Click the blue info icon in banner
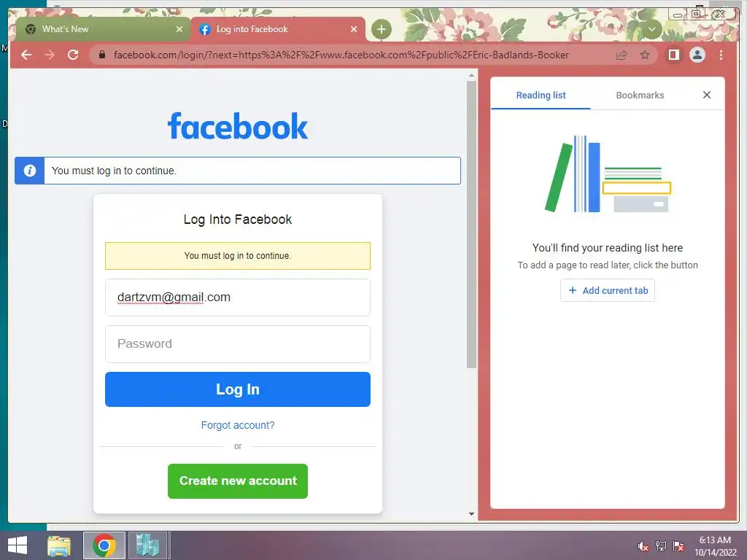Screen dimensions: 747x560 pyautogui.click(x=29, y=171)
